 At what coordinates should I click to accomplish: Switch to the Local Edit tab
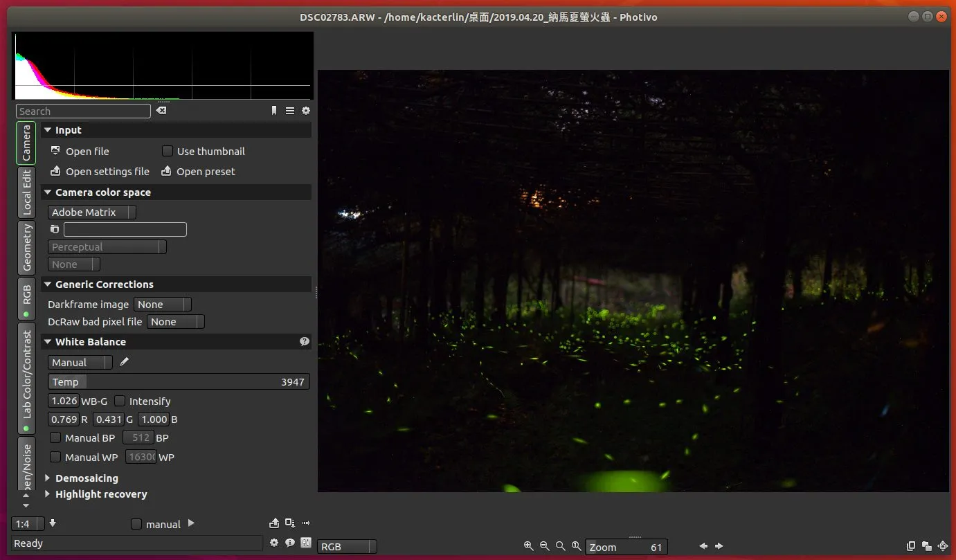pos(26,192)
